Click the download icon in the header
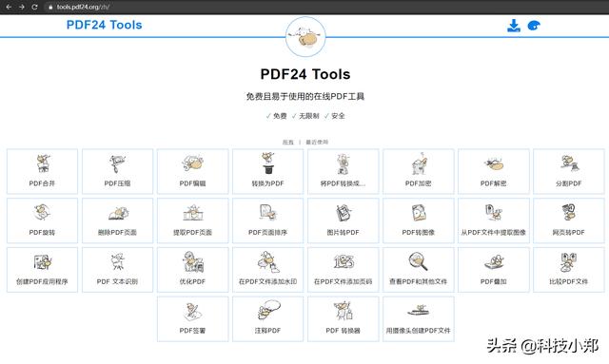This screenshot has width=609, height=364. click(x=514, y=26)
